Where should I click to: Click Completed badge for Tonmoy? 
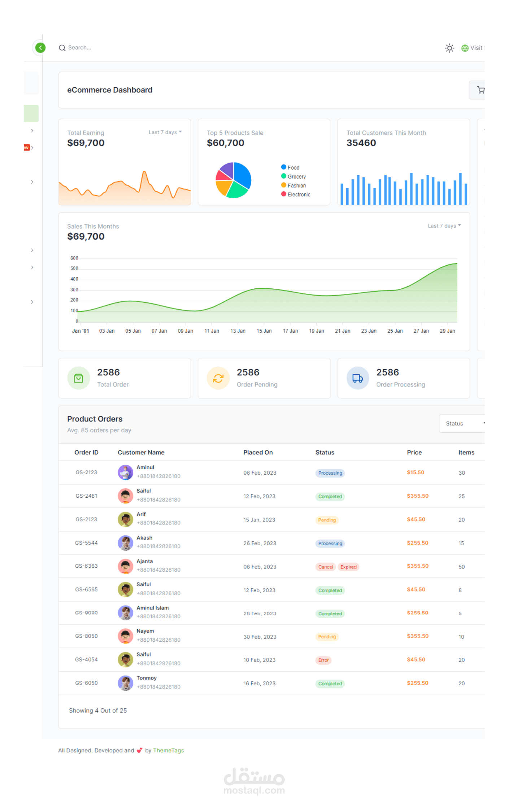click(x=330, y=684)
